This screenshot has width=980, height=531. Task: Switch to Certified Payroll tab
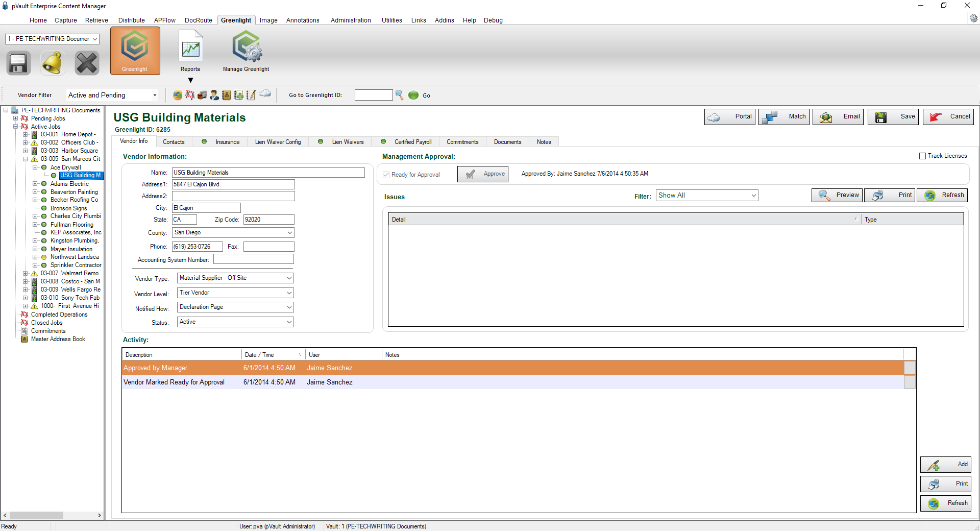(407, 142)
